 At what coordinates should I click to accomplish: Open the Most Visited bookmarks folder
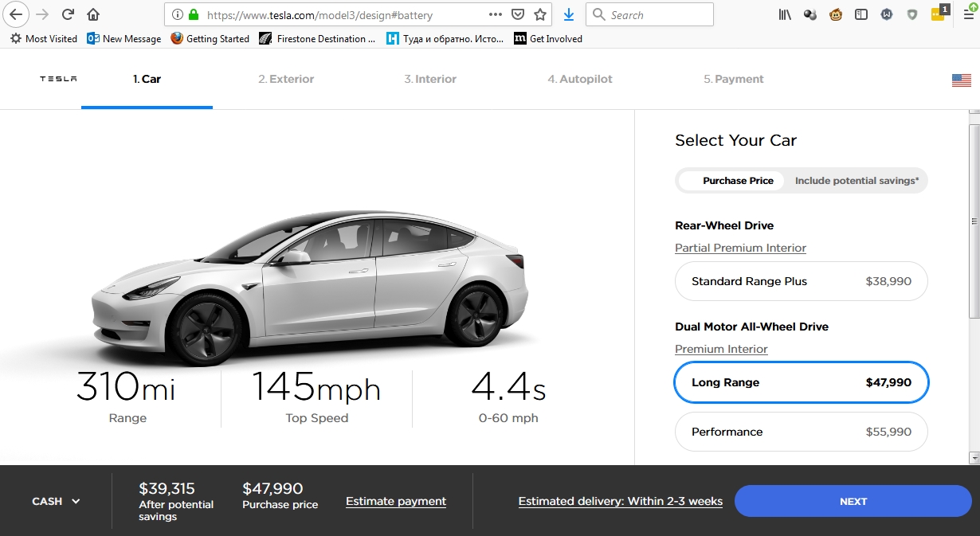(x=44, y=38)
